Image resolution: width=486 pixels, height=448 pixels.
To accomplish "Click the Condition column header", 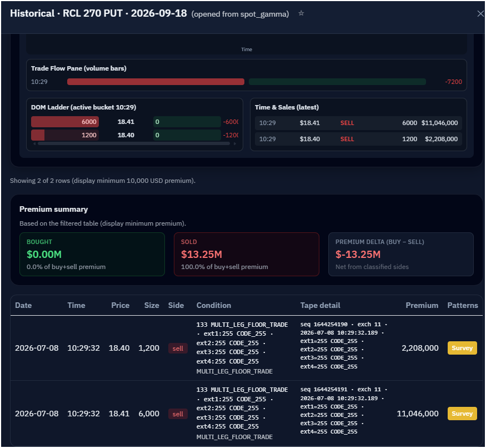I will point(213,305).
